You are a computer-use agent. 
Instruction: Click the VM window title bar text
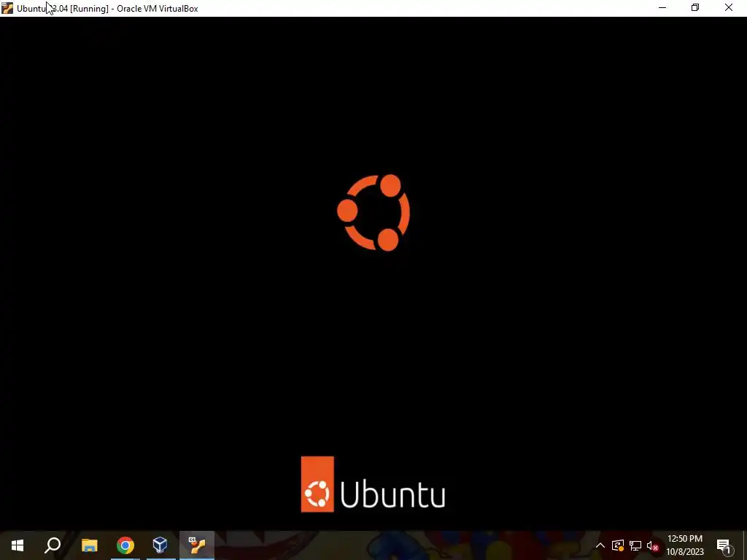pyautogui.click(x=107, y=9)
